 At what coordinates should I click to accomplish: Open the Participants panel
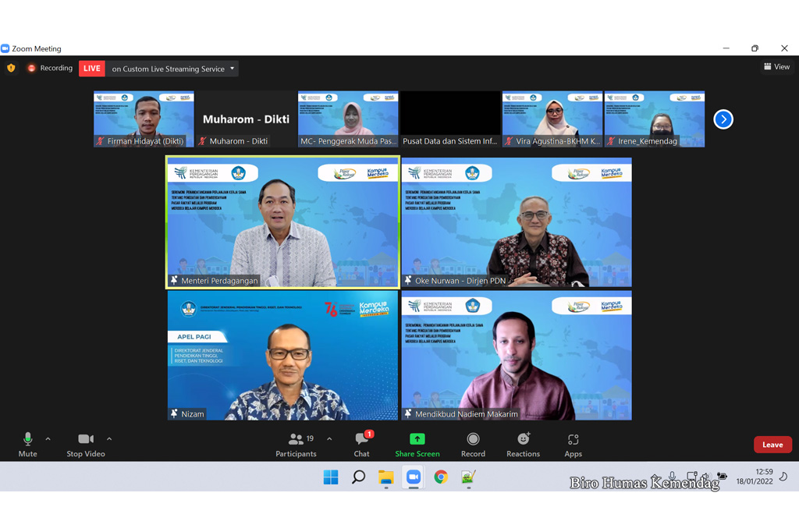(296, 445)
